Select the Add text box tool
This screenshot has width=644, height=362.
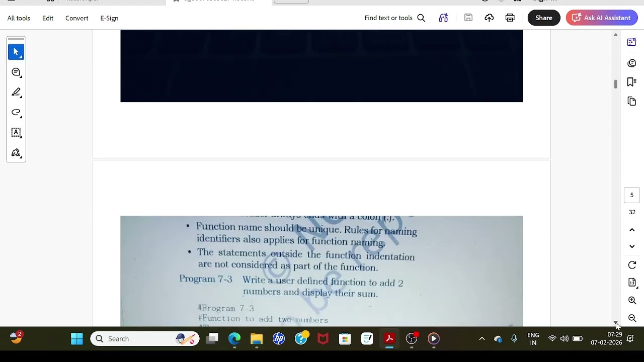[x=16, y=133]
